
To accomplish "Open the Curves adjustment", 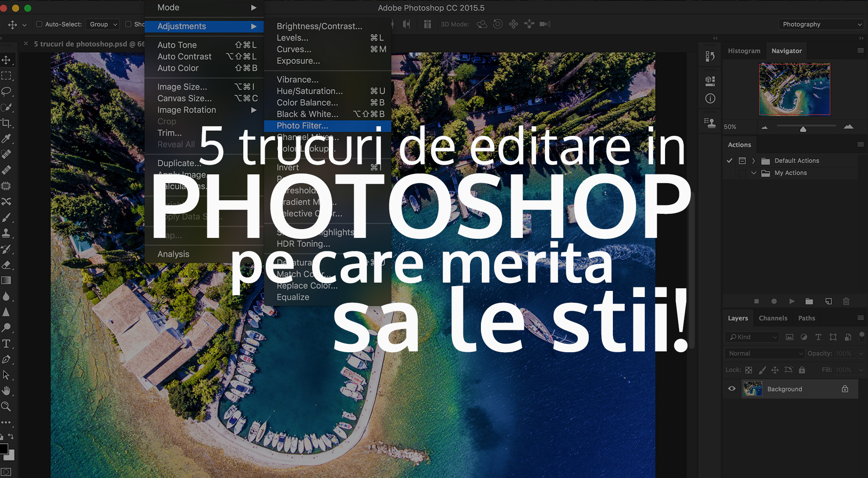I will pos(327,50).
